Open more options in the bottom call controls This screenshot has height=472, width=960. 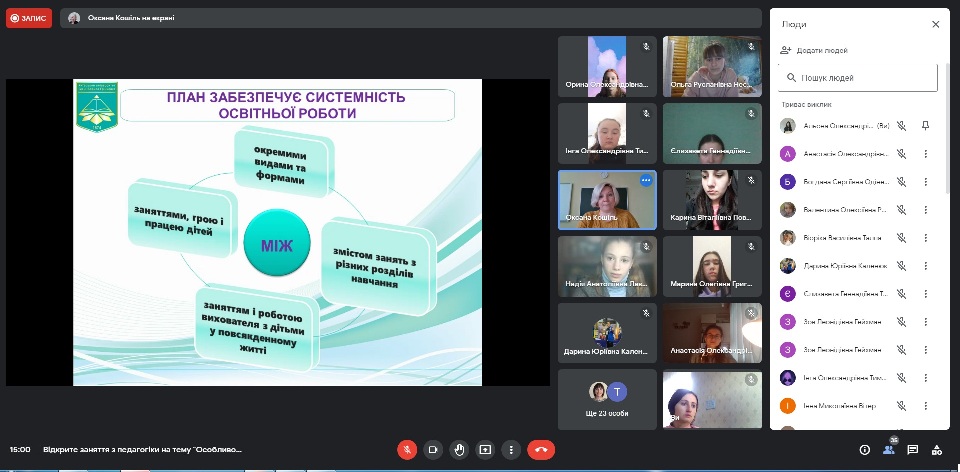point(511,449)
